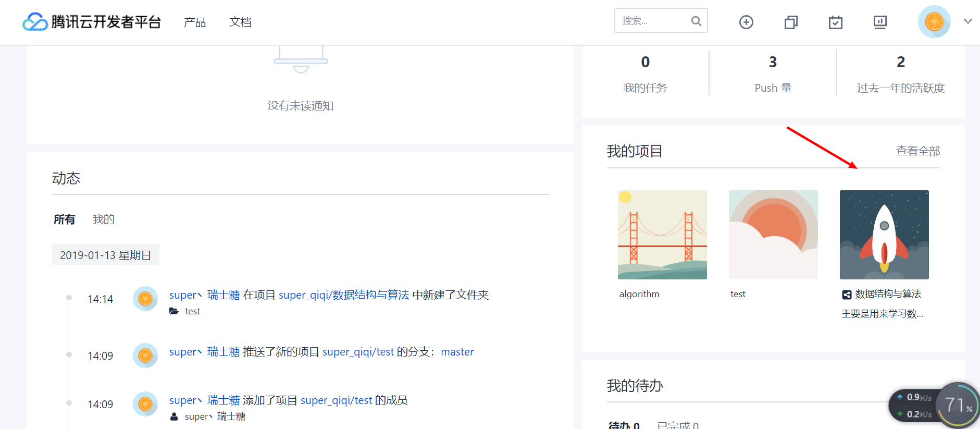Click the 没有未读通知 message

301,106
